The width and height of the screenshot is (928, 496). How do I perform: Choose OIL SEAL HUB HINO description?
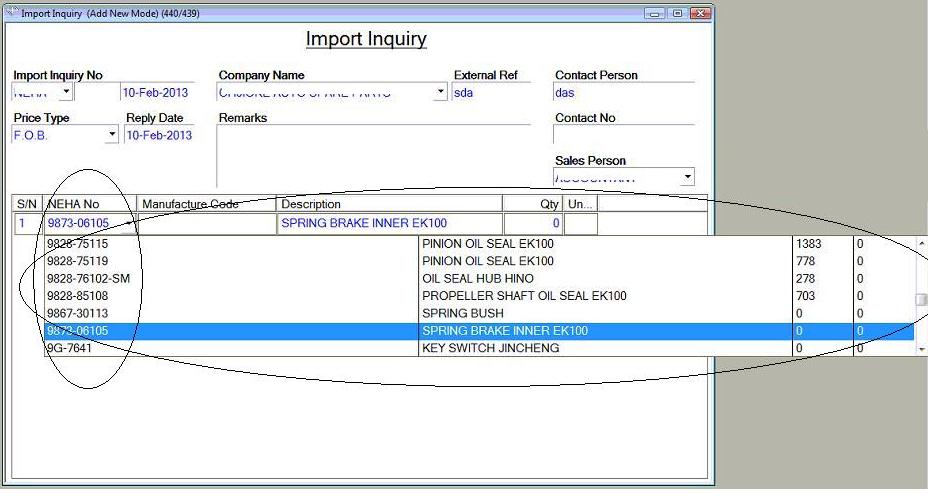point(478,278)
